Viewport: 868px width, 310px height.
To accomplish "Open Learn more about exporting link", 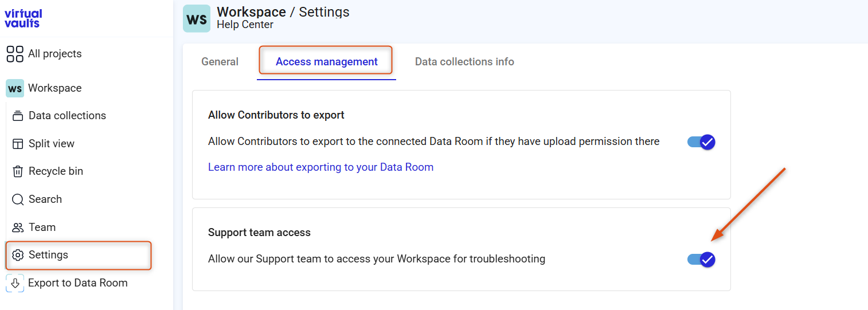I will [x=320, y=167].
